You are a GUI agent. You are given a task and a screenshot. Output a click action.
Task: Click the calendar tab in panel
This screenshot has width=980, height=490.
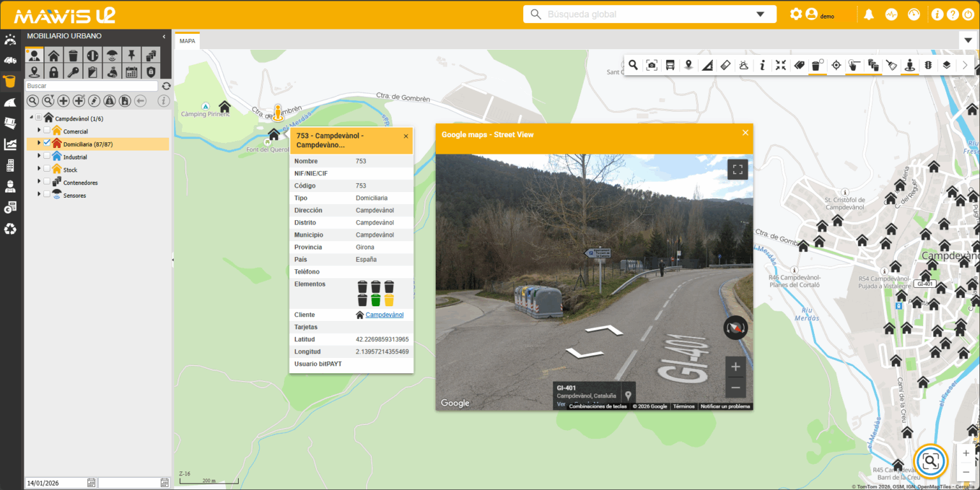(131, 72)
